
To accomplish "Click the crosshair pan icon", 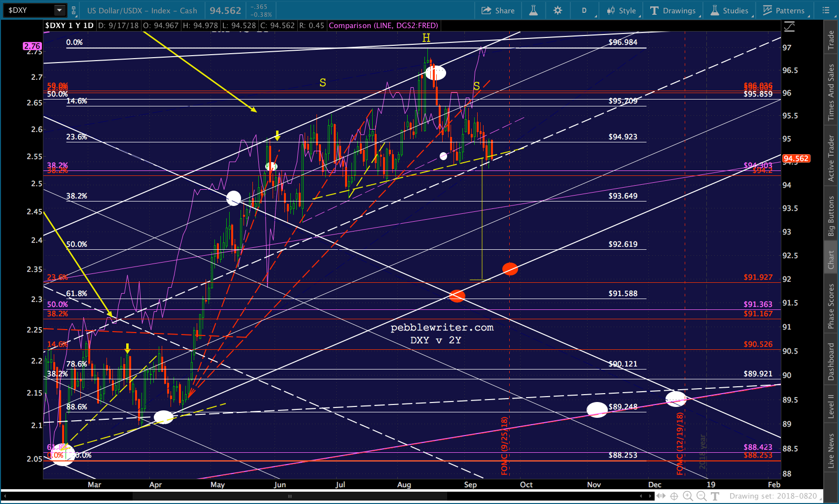I will (674, 496).
